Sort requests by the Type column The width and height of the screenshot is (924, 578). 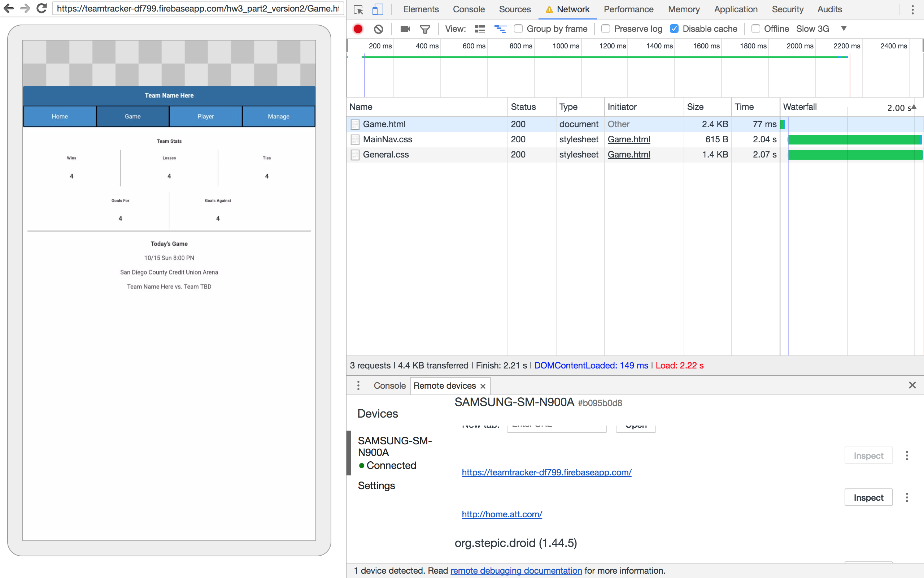pyautogui.click(x=580, y=107)
